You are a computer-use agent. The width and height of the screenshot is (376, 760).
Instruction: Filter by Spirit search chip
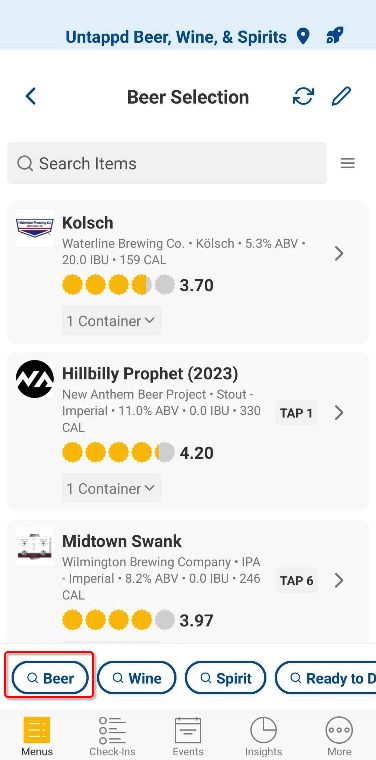point(226,678)
